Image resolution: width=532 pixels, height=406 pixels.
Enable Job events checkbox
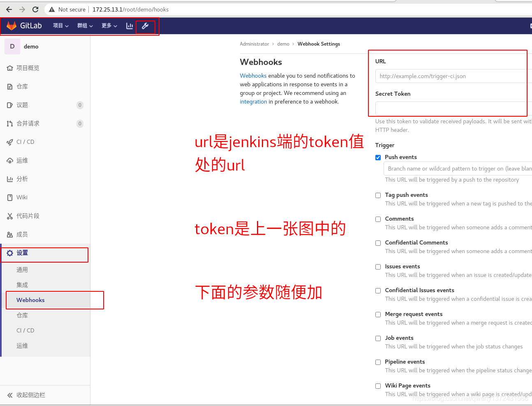click(x=378, y=338)
